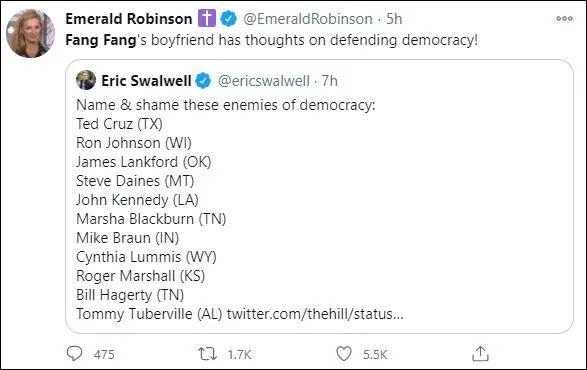Open the @ericswalwell handle link
This screenshot has height=370, width=587.
[264, 81]
